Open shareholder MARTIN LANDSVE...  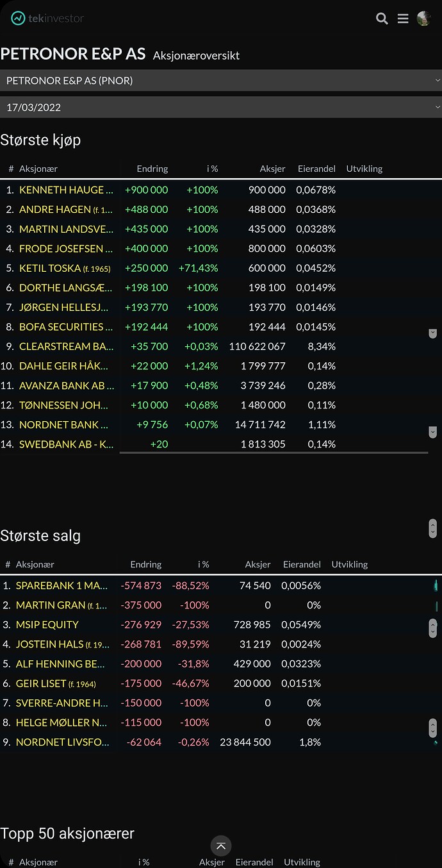pos(66,229)
